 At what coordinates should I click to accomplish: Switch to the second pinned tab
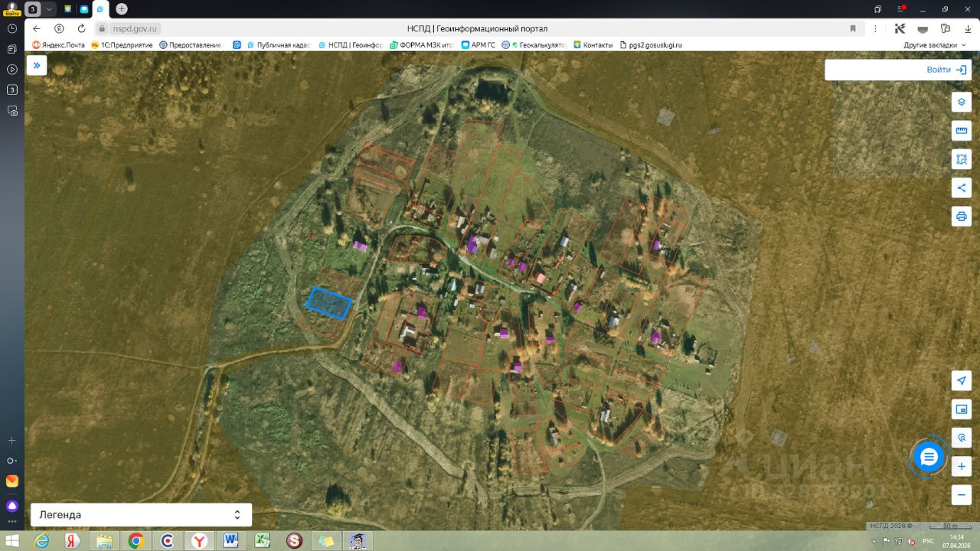coord(84,9)
